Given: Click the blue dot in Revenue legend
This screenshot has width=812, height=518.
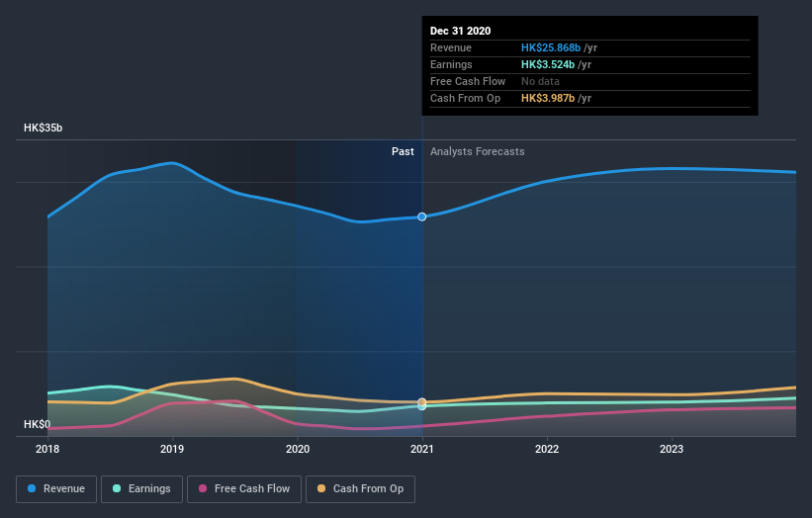Looking at the screenshot, I should 32,488.
